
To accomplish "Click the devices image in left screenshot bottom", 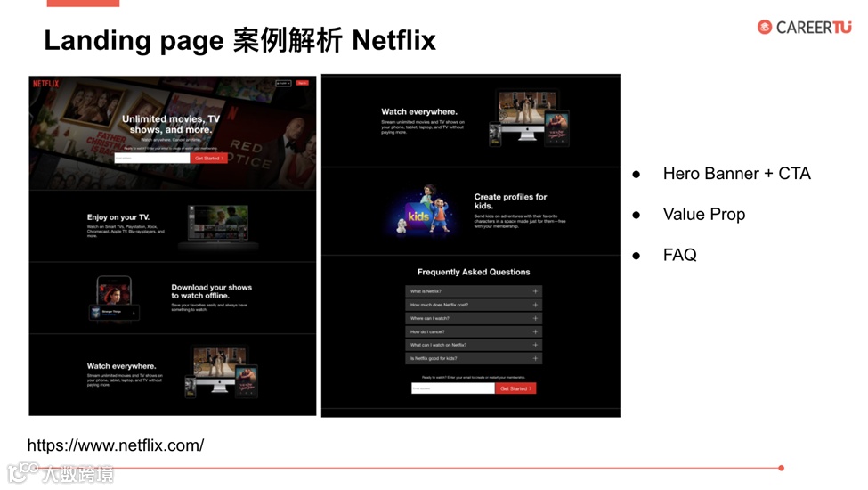I will coord(222,372).
